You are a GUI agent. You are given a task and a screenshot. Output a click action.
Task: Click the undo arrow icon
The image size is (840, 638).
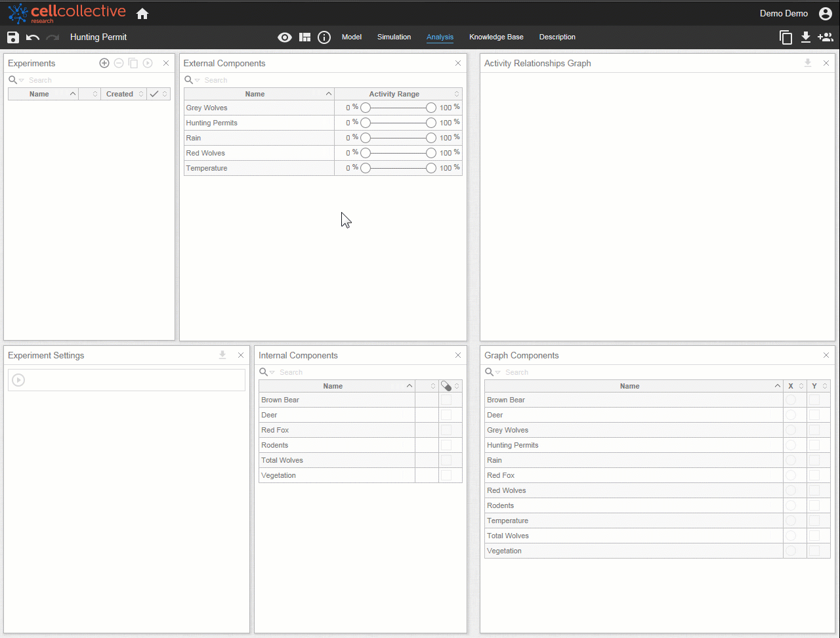point(33,37)
